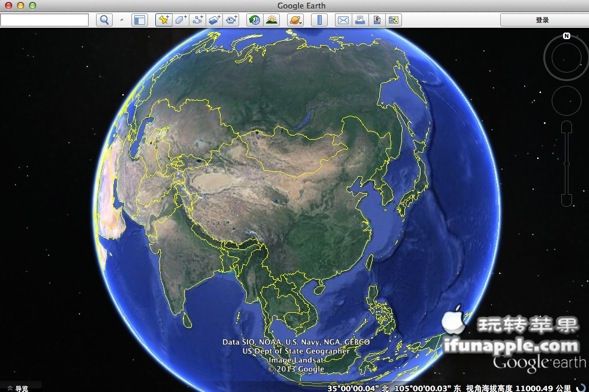Select the Add Path tool
This screenshot has width=589, height=392.
point(197,20)
